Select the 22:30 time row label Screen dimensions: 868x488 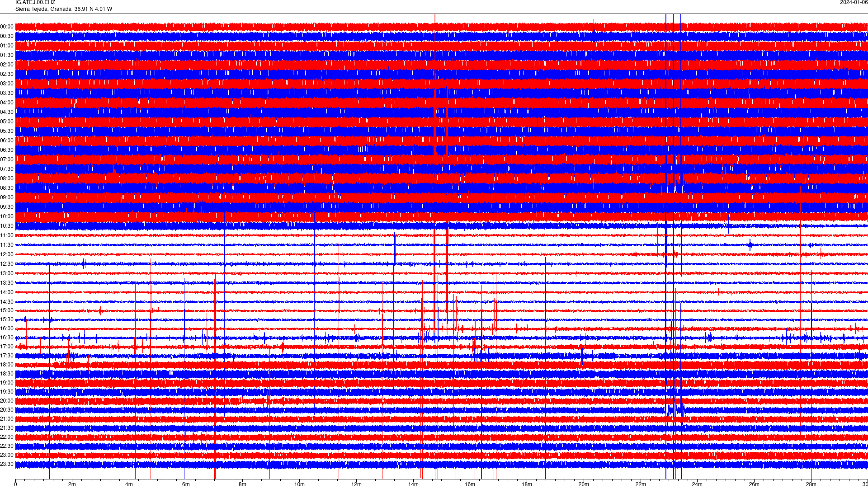click(7, 446)
